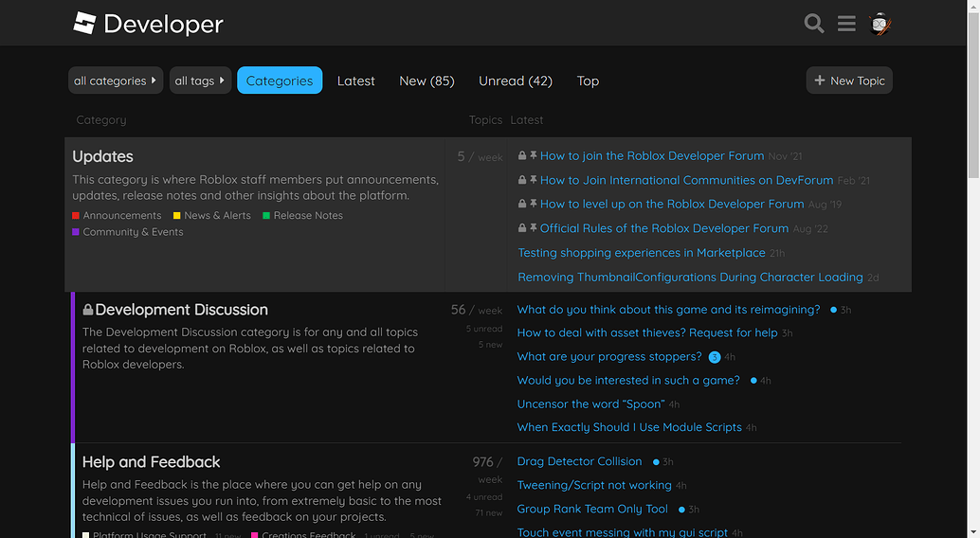
Task: Open Drag Detector Collision topic
Action: point(579,461)
